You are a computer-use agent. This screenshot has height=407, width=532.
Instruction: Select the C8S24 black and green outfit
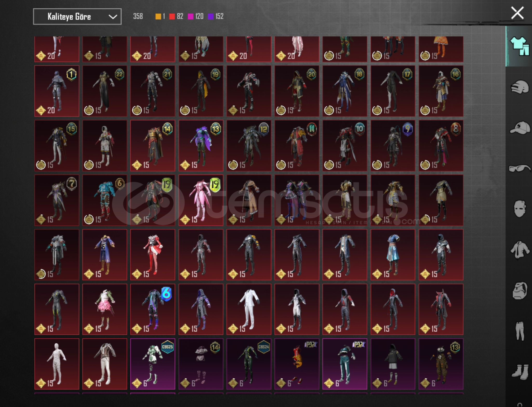(249, 364)
